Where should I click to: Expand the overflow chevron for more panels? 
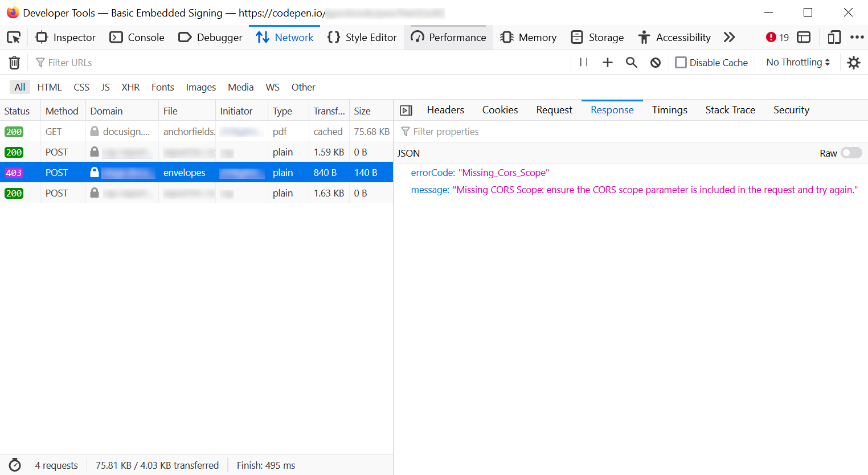click(x=730, y=36)
